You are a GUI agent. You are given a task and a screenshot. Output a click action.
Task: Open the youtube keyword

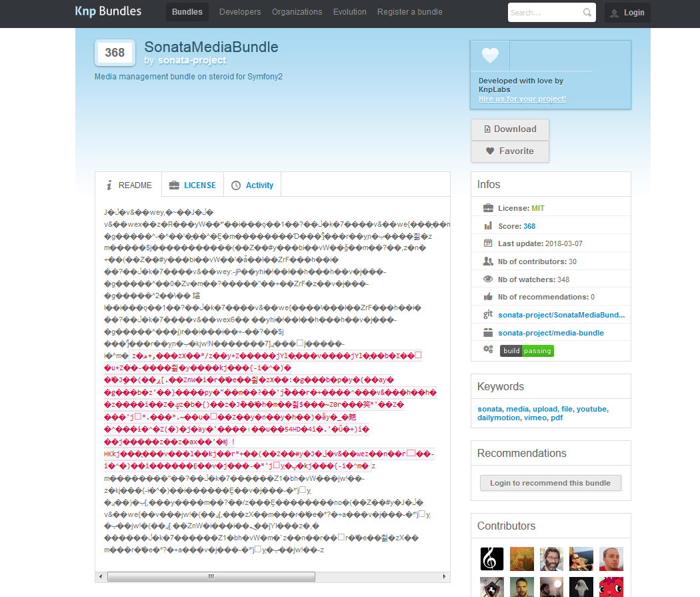pyautogui.click(x=591, y=409)
